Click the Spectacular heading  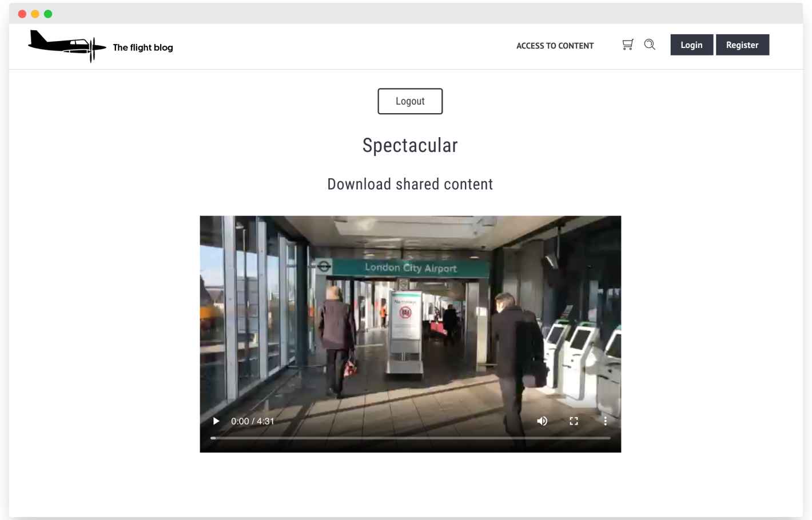[x=410, y=146]
